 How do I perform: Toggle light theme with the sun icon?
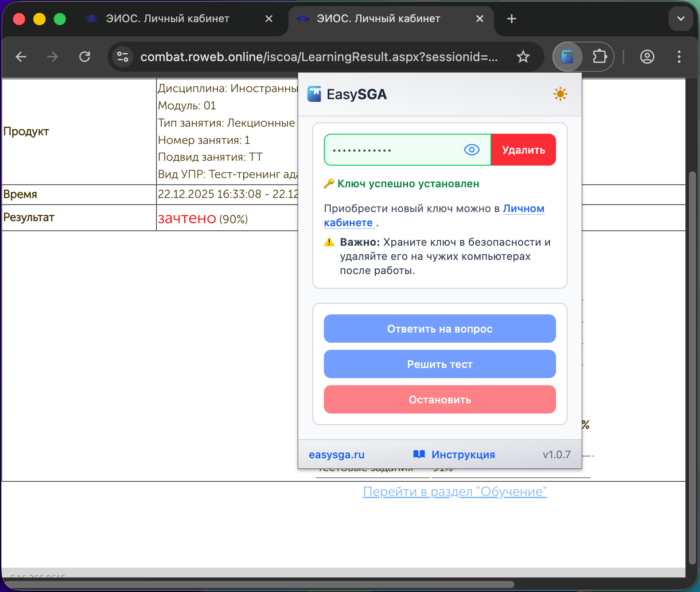(560, 94)
